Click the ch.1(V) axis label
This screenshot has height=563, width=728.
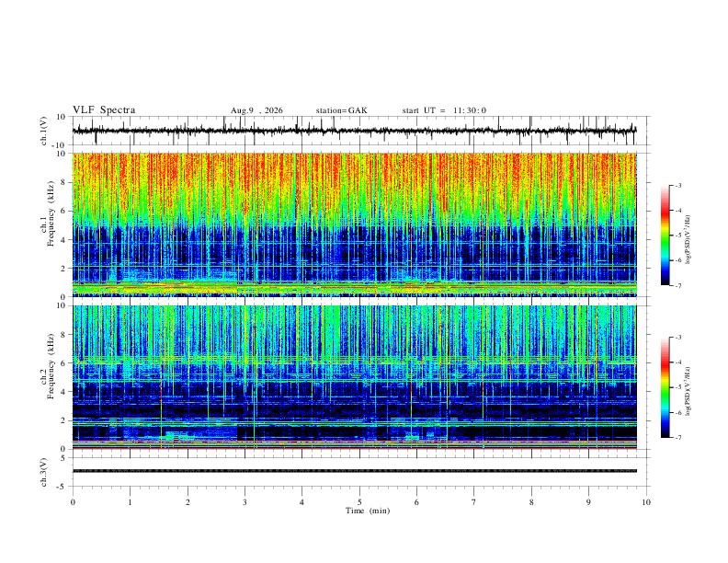45,131
